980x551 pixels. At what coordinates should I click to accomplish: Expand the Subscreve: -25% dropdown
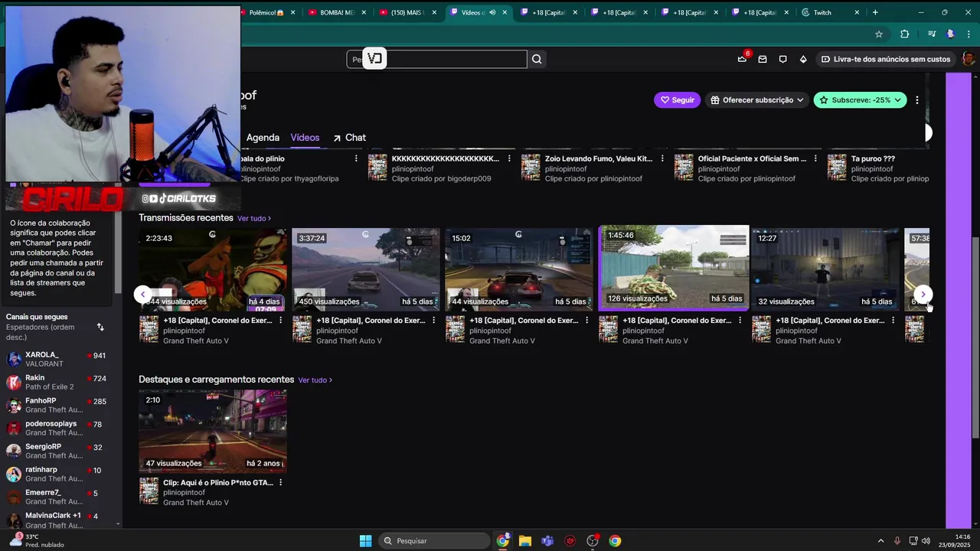click(x=860, y=100)
